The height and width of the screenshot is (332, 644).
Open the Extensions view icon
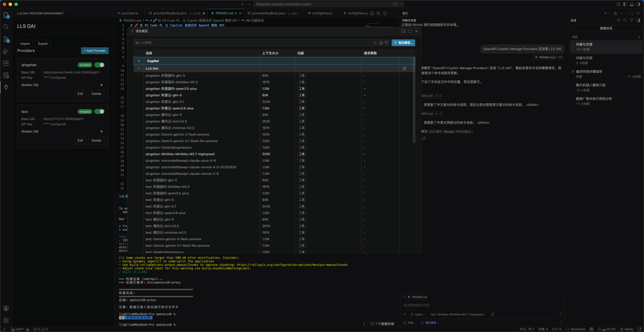(x=6, y=63)
